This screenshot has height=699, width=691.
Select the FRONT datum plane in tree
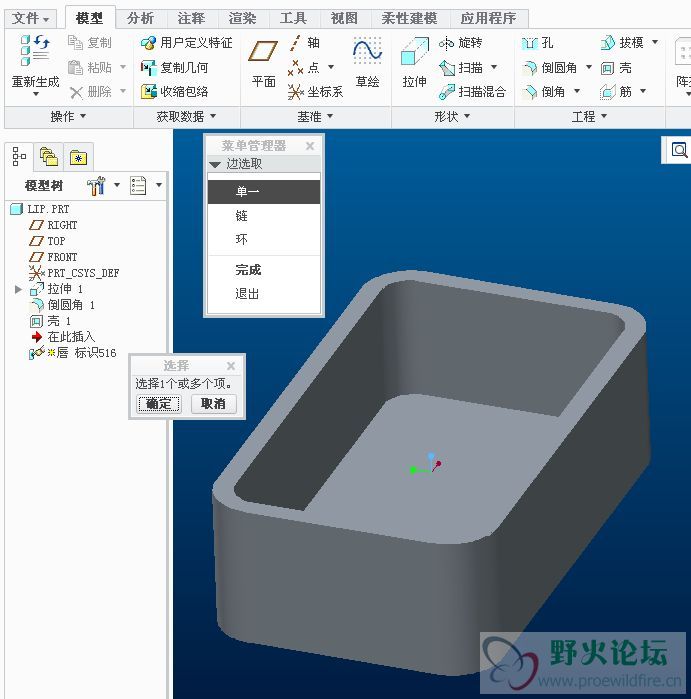[53, 257]
